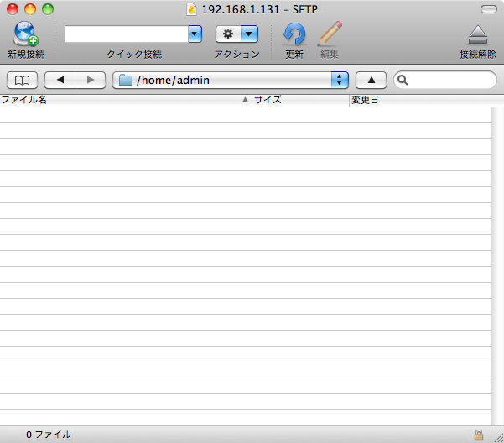Screen dimensions: 504x443
Task: Sort by 変更日 column header
Action: pos(419,100)
